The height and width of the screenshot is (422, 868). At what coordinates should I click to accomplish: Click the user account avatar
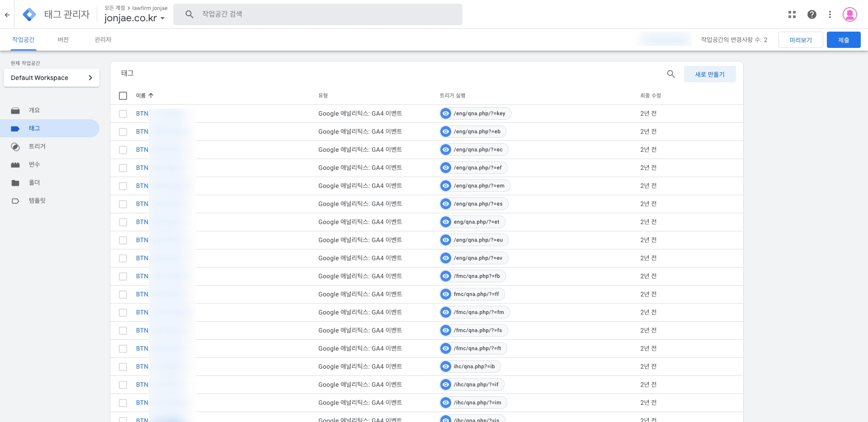(x=849, y=14)
